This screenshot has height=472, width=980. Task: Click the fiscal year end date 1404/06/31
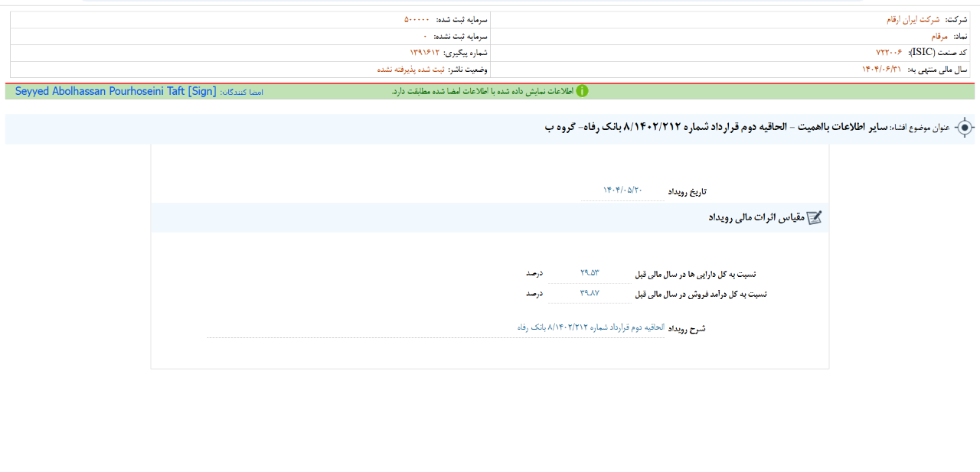click(x=881, y=70)
